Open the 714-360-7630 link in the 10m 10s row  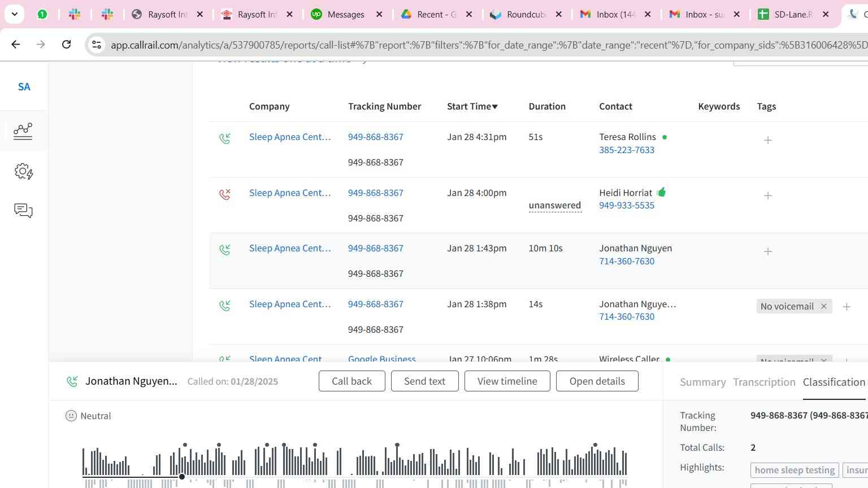[627, 261]
